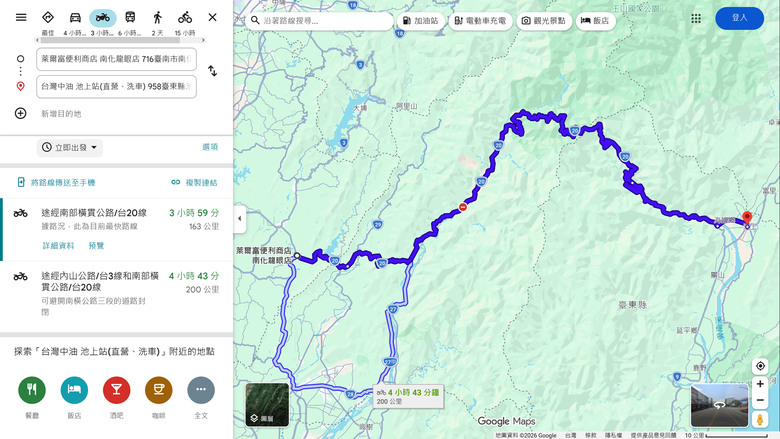
Task: Filter EV charging 電動車充電 chip
Action: pyautogui.click(x=481, y=21)
